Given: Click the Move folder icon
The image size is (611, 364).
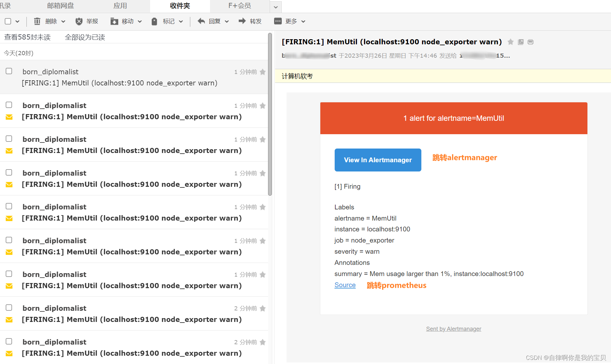Looking at the screenshot, I should pyautogui.click(x=114, y=21).
